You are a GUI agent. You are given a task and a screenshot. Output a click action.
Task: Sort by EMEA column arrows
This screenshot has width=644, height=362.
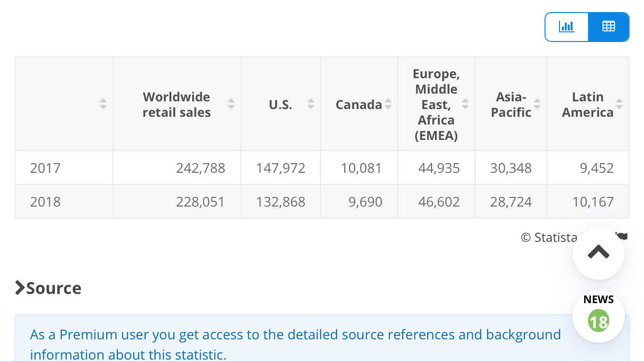point(465,104)
